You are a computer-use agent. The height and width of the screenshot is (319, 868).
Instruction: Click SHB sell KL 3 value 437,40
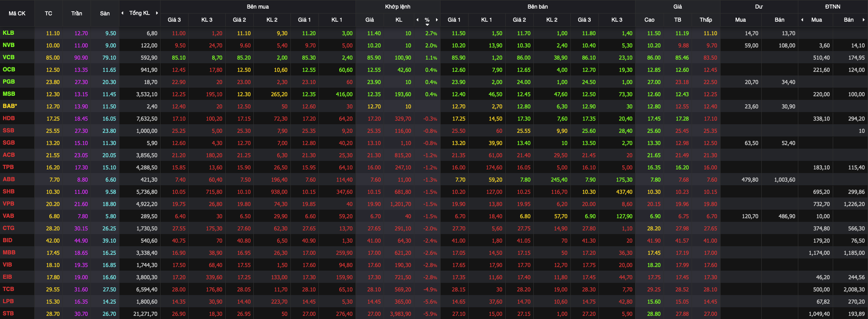(x=624, y=192)
